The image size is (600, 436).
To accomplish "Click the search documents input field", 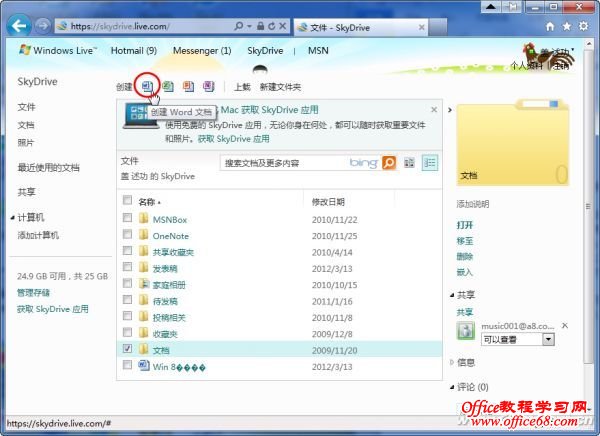I will pos(283,162).
